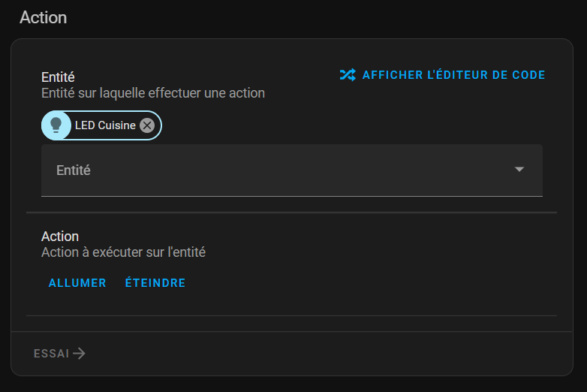
Task: Click empty footer area right of ESSAI
Action: coord(323,354)
